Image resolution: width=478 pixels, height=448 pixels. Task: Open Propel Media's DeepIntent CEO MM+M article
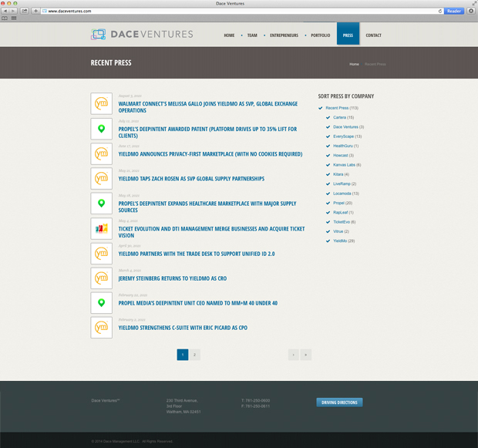tap(198, 303)
